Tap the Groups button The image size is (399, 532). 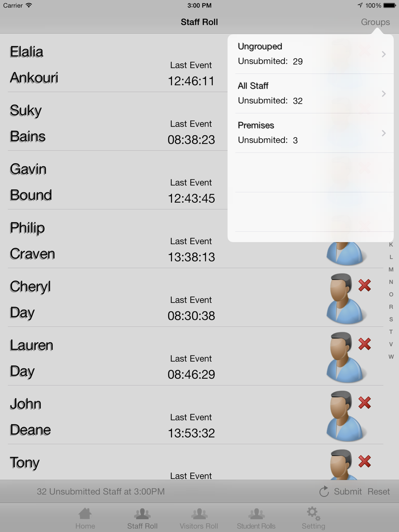[375, 22]
